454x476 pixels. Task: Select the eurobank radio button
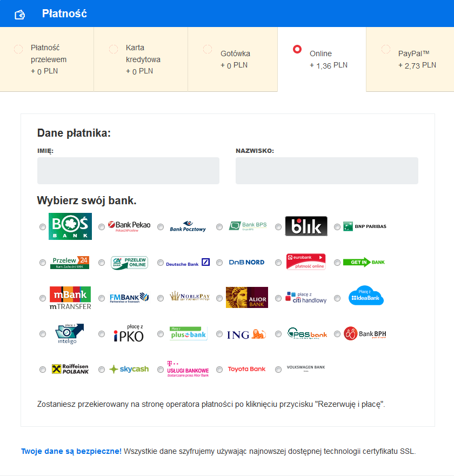278,263
